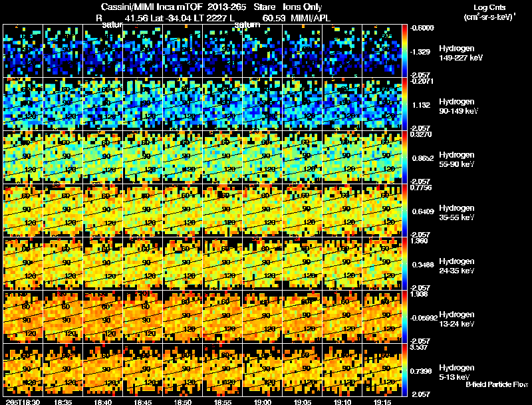Click the '0.3488' colorbar value
Viewport: 532px width, 405px height.
click(423, 265)
